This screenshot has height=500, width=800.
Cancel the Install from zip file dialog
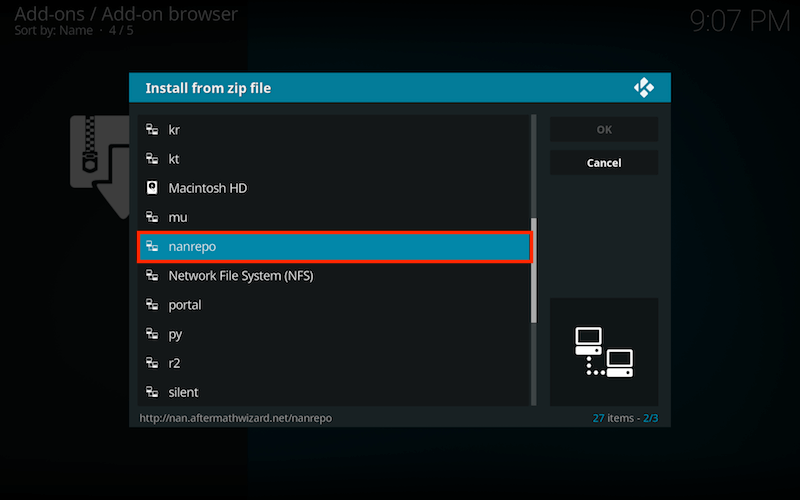click(x=604, y=163)
